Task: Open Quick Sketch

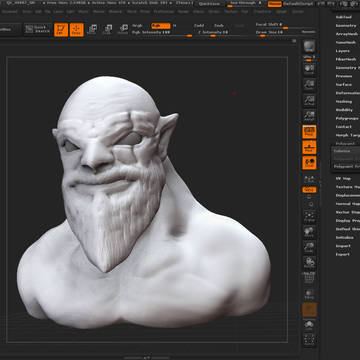Action: (38, 30)
